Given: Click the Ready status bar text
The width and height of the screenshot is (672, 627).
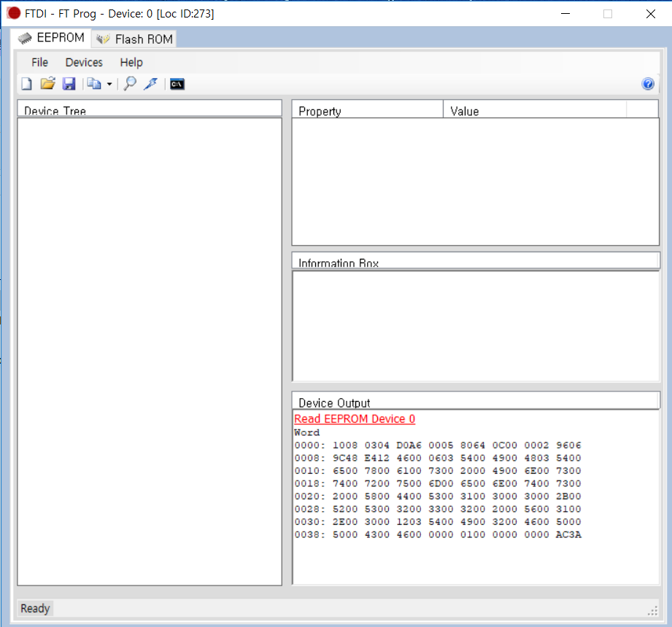Looking at the screenshot, I should point(35,609).
